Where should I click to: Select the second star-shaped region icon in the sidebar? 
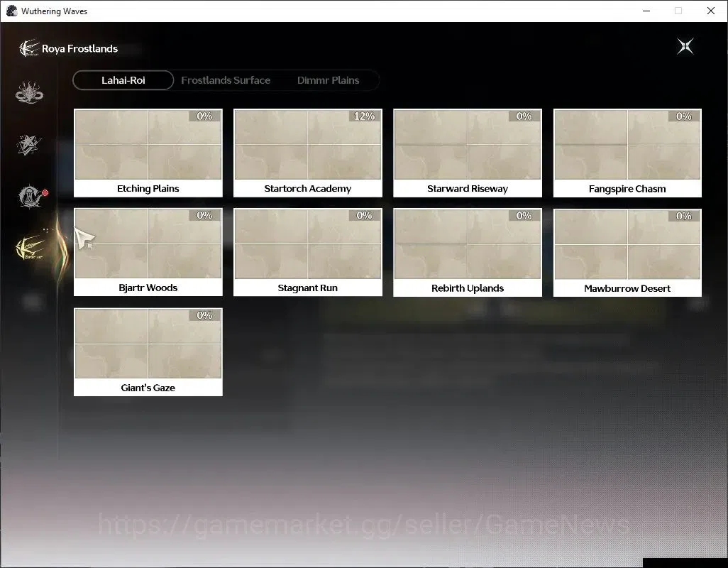click(x=29, y=144)
